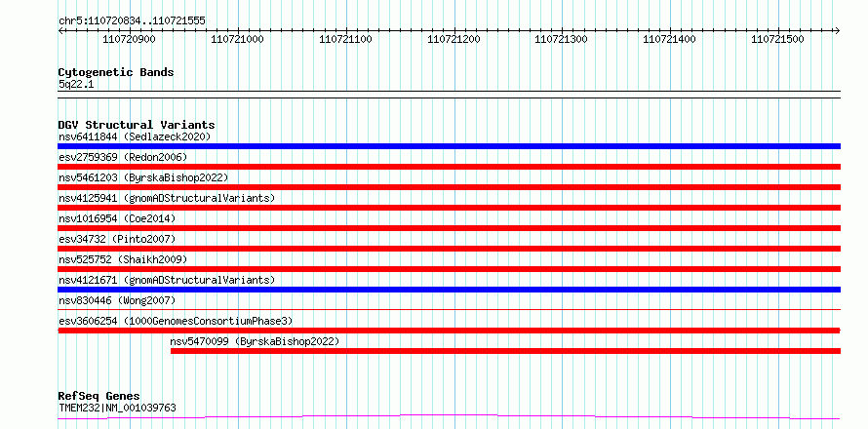Click the red bar of nsv4125941

point(449,208)
